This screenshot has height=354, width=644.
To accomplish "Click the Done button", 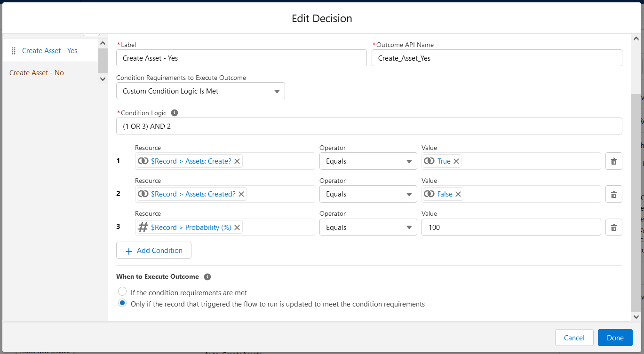I will (615, 338).
